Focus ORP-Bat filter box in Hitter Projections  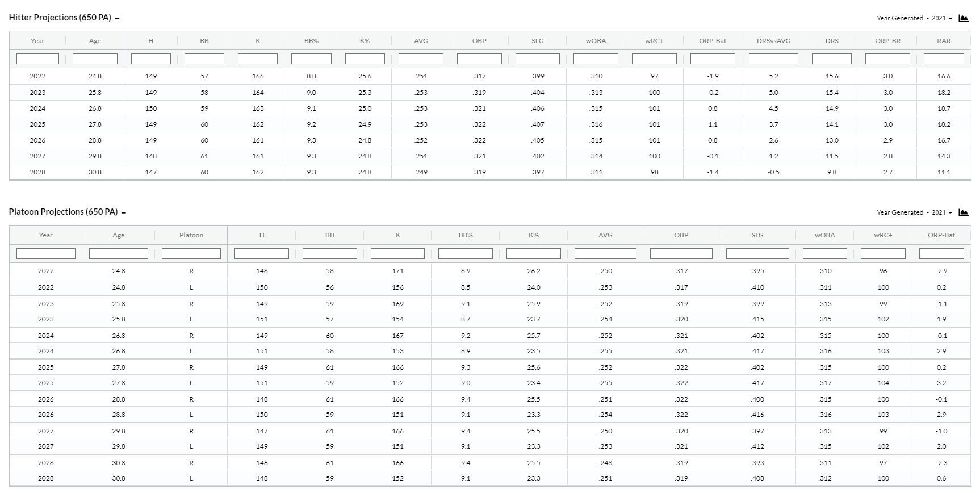[713, 59]
